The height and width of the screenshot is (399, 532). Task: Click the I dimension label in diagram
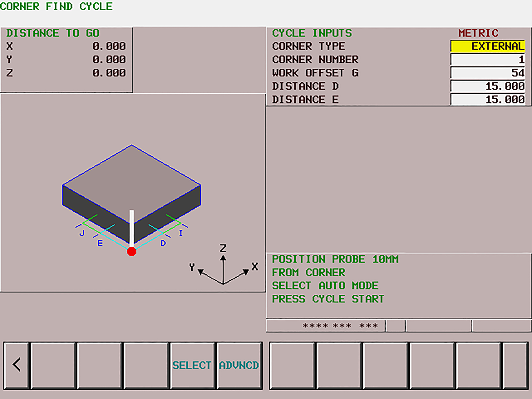coord(181,233)
